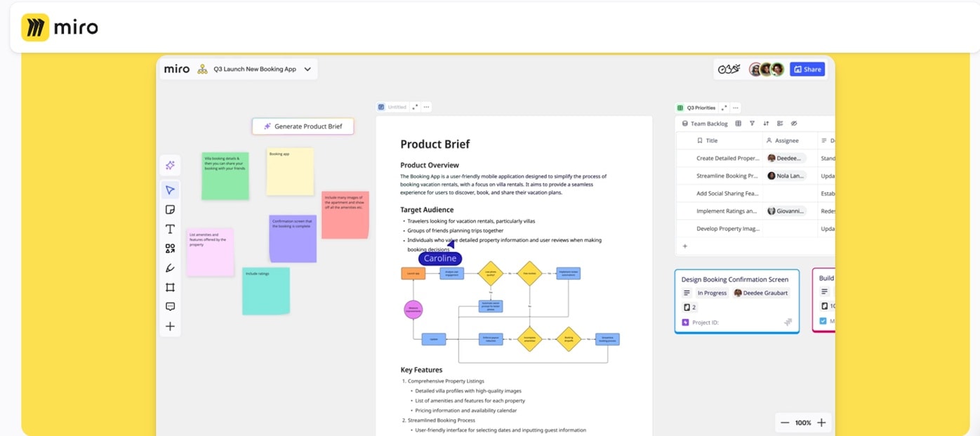Select the pink circle flowchart node
Image resolution: width=980 pixels, height=436 pixels.
click(x=413, y=310)
